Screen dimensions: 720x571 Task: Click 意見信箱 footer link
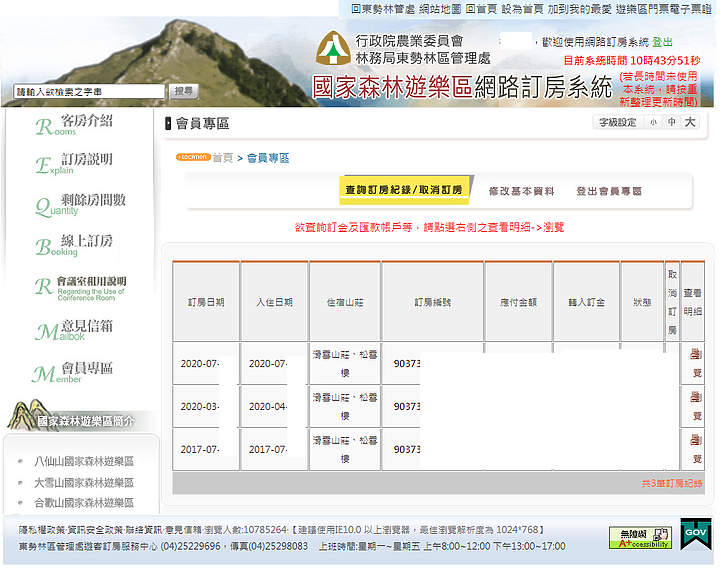pos(184,530)
